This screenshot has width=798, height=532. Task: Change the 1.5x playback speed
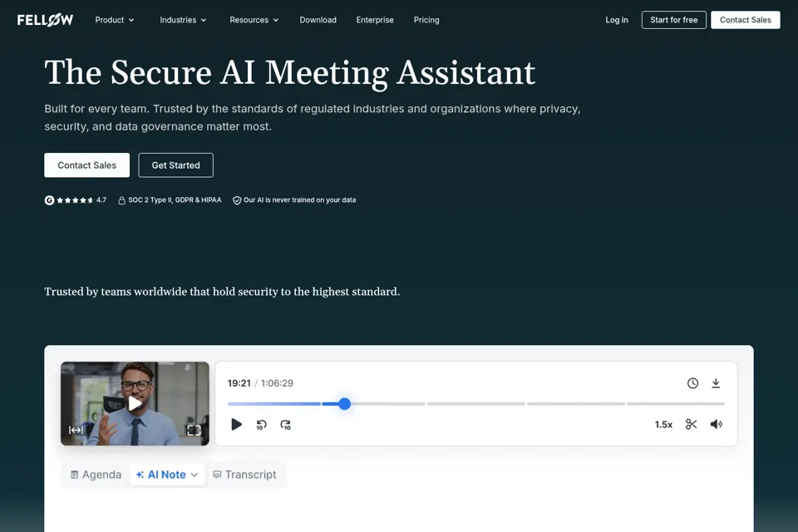(x=663, y=425)
